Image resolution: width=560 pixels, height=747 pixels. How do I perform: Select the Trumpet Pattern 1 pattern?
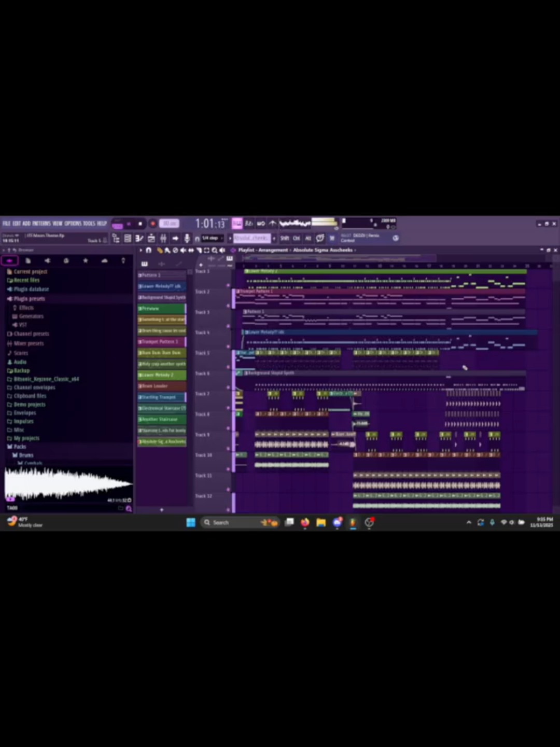tap(162, 342)
